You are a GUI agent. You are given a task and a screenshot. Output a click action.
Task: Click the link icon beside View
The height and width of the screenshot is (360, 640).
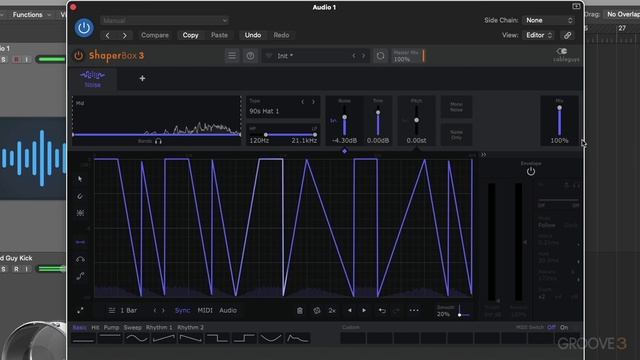(x=567, y=36)
